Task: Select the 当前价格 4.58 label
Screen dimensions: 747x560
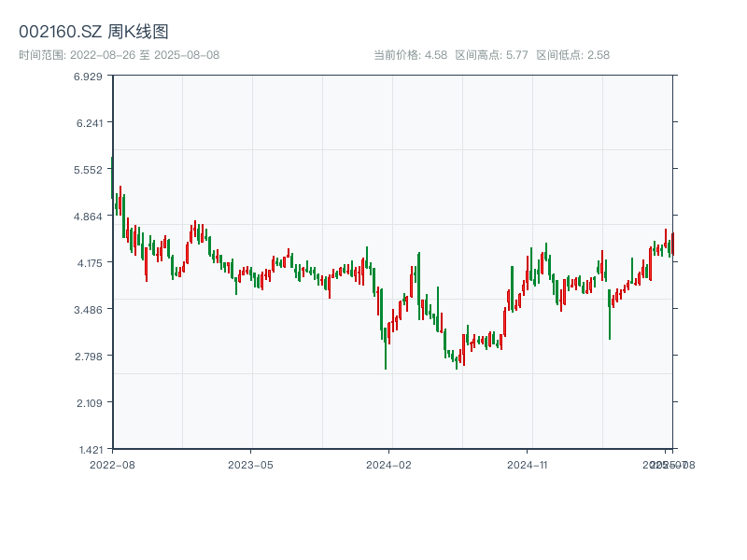Action: coord(410,55)
